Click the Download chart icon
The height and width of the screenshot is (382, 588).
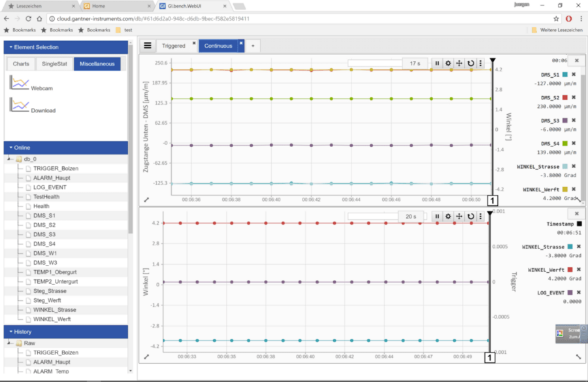tap(19, 105)
